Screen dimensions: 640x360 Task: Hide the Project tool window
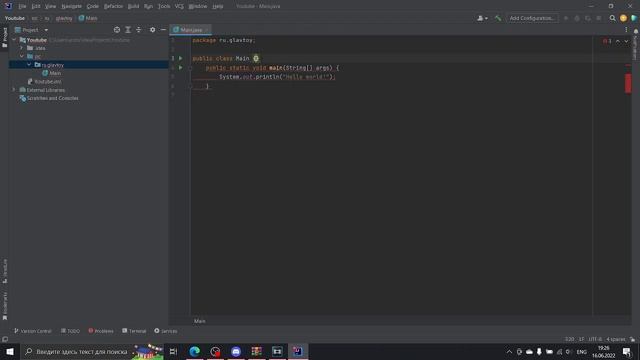coord(163,30)
